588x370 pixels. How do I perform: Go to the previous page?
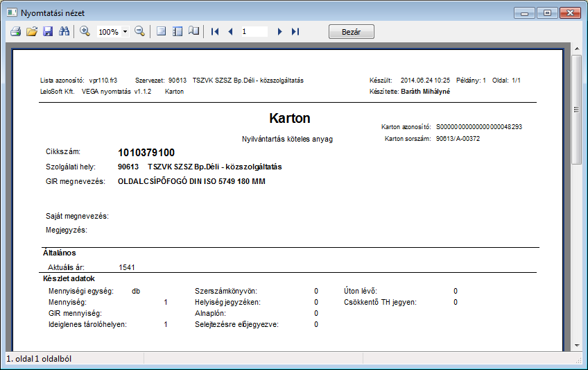click(x=231, y=32)
